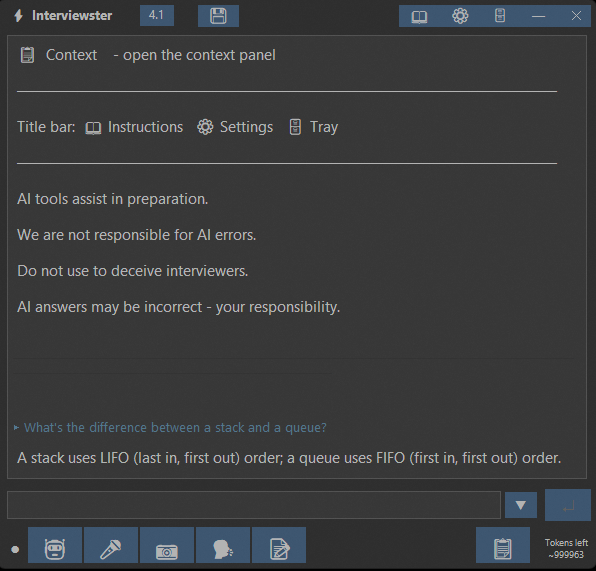Viewport: 596px width, 571px height.
Task: Click the Interviewster lightning bolt logo
Action: click(18, 16)
